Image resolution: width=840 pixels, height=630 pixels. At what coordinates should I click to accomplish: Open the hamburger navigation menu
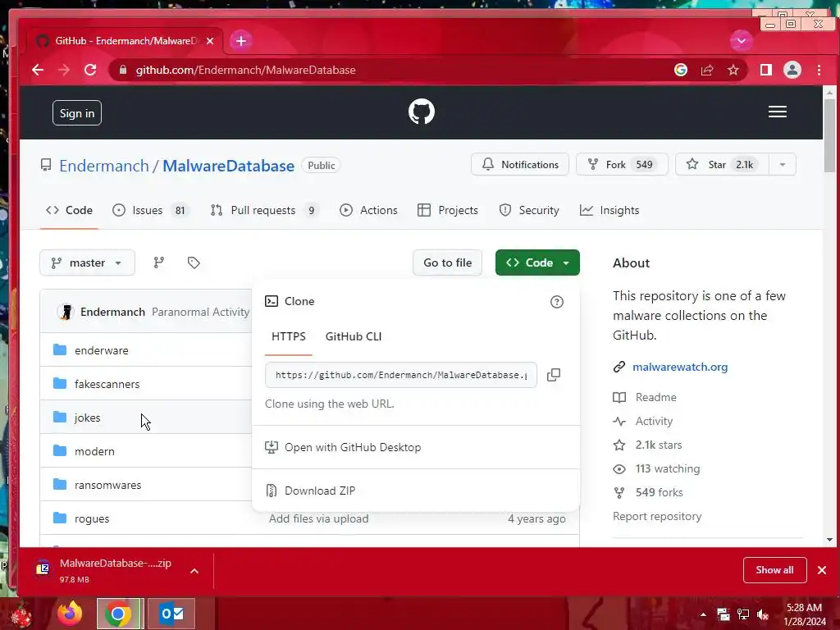[778, 112]
